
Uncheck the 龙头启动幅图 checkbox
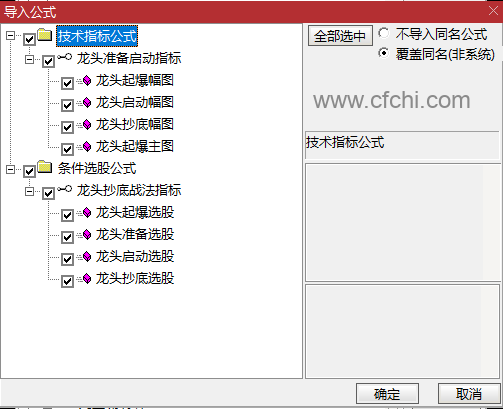click(x=67, y=105)
